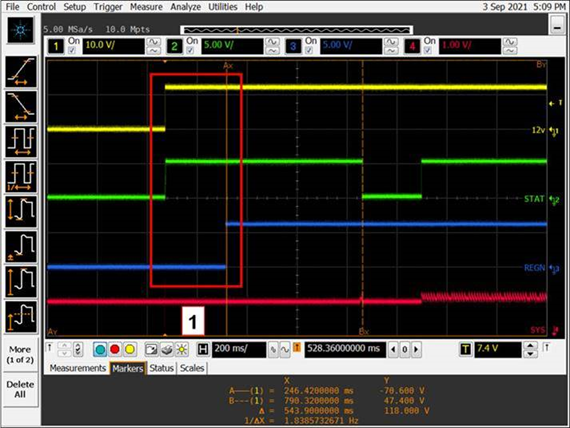Select the period measurement icon
Viewport: 570px width, 428px height.
(21, 141)
